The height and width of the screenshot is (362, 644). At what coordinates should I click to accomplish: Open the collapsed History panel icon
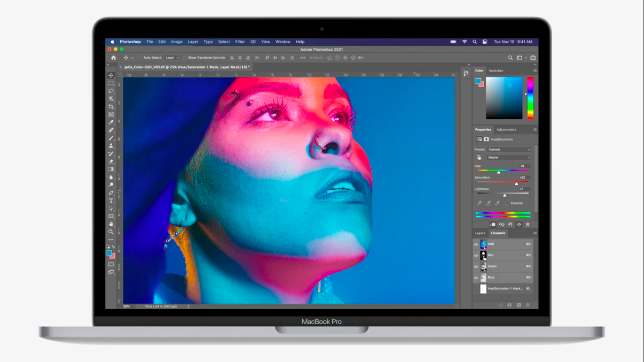pos(466,73)
